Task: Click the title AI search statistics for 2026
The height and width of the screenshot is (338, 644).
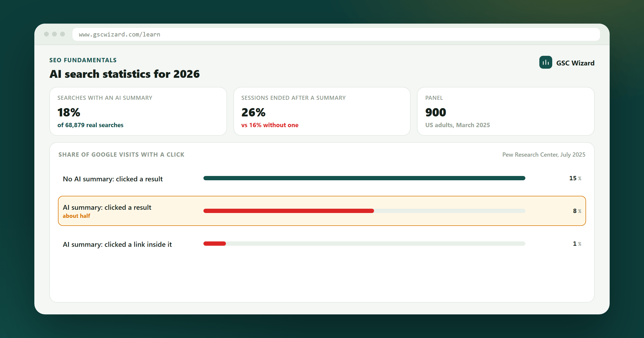Action: (125, 74)
